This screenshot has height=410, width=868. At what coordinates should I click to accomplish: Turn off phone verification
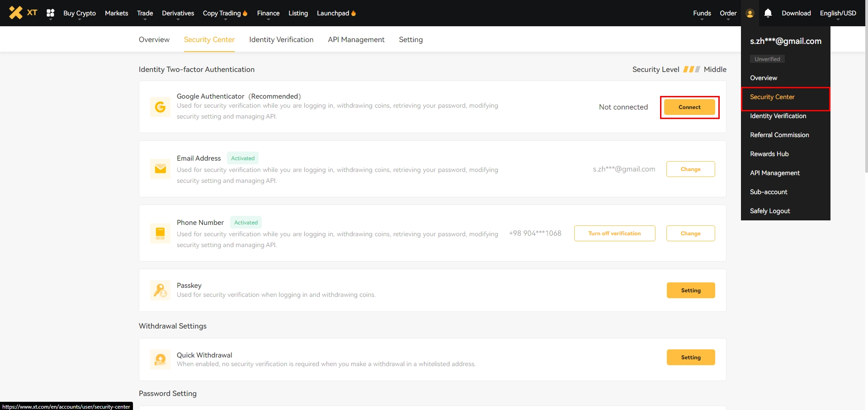pyautogui.click(x=614, y=234)
